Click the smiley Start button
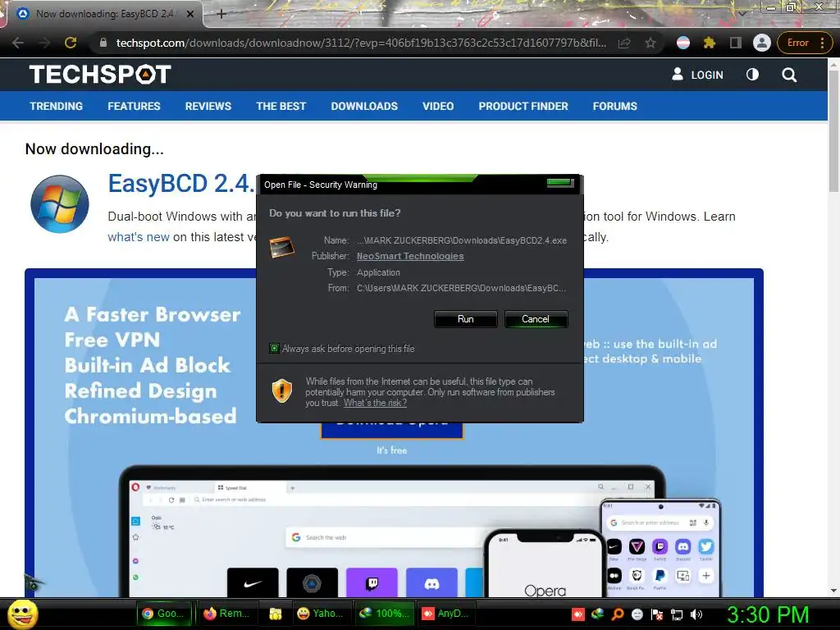Screen dimensions: 840x630 (x=23, y=614)
